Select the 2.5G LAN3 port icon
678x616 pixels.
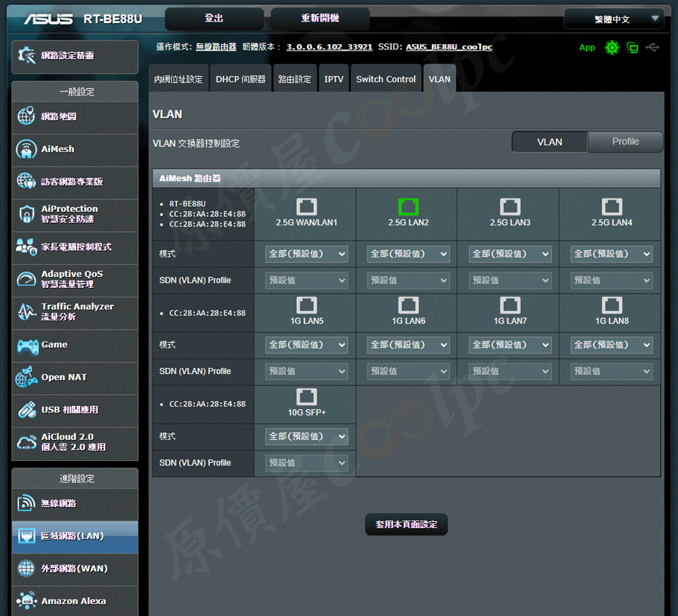pyautogui.click(x=511, y=207)
